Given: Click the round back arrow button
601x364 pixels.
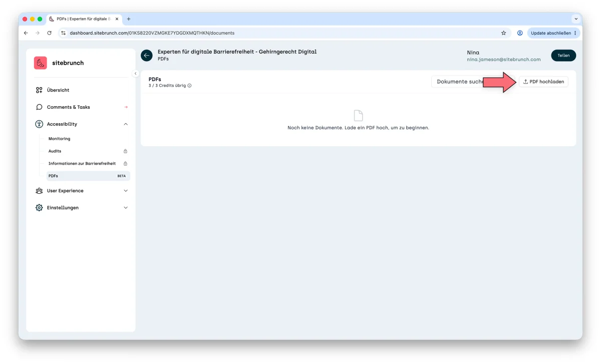Looking at the screenshot, I should pos(147,56).
